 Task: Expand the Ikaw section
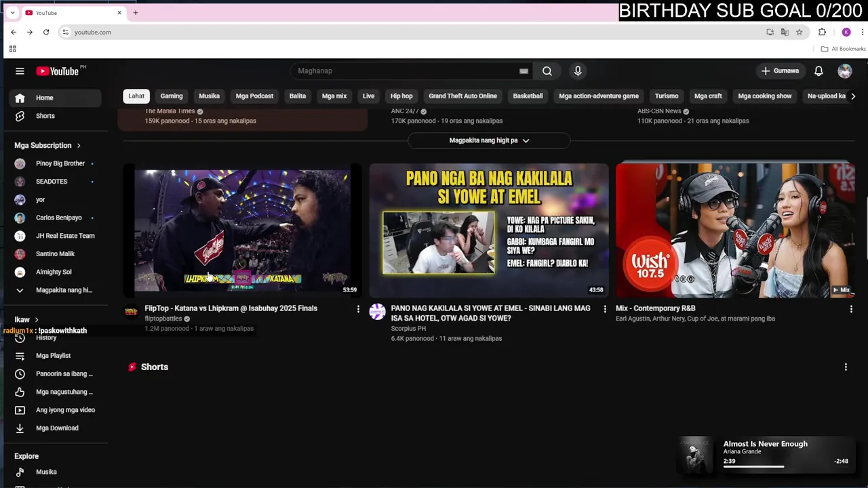(26, 320)
